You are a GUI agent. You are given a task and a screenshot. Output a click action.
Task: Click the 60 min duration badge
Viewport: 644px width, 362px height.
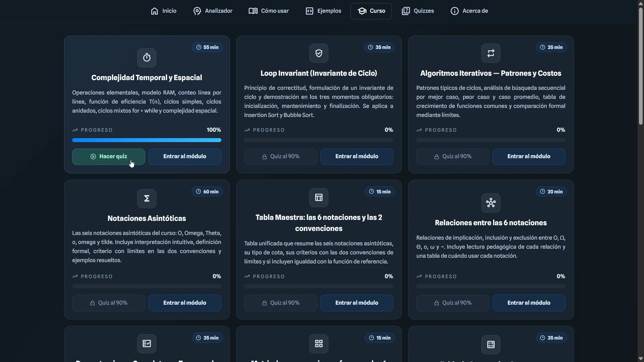207,192
